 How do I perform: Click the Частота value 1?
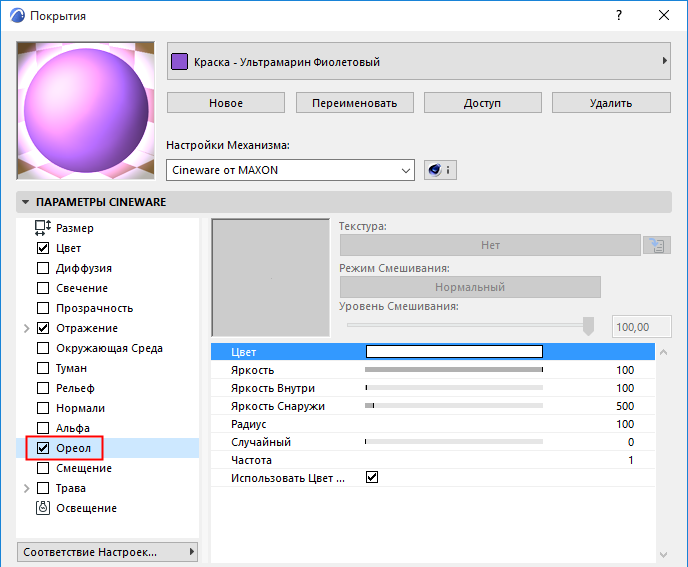click(631, 460)
